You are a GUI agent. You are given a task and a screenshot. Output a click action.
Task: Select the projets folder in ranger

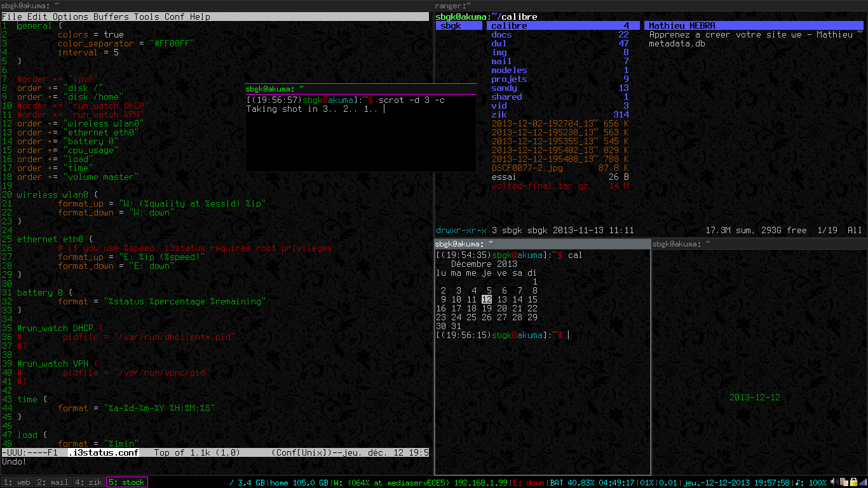click(x=509, y=79)
